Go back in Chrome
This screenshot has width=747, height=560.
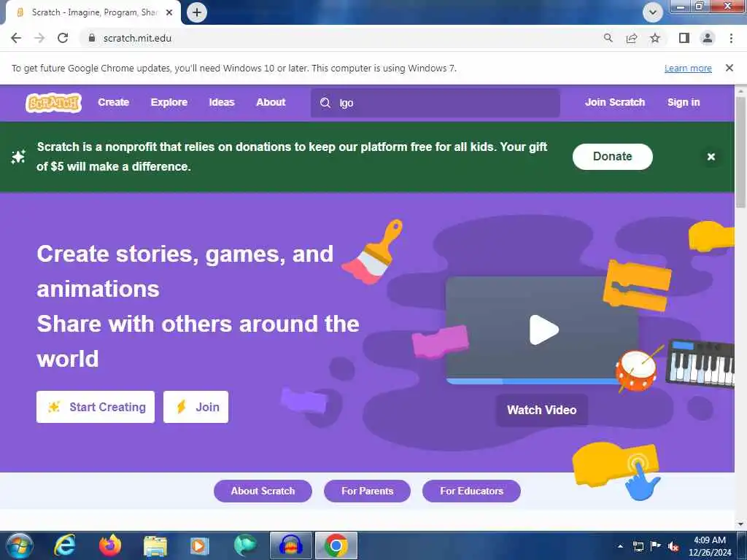(16, 38)
